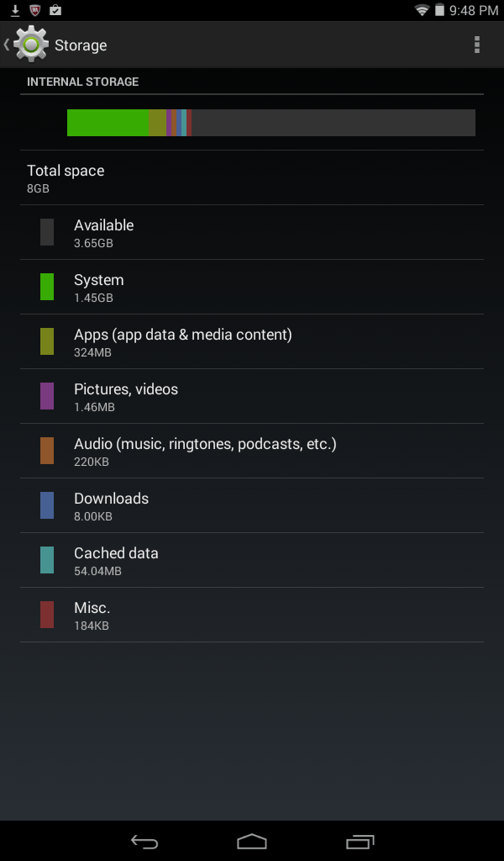Tap the Settings gear icon
This screenshot has width=504, height=861.
point(31,45)
